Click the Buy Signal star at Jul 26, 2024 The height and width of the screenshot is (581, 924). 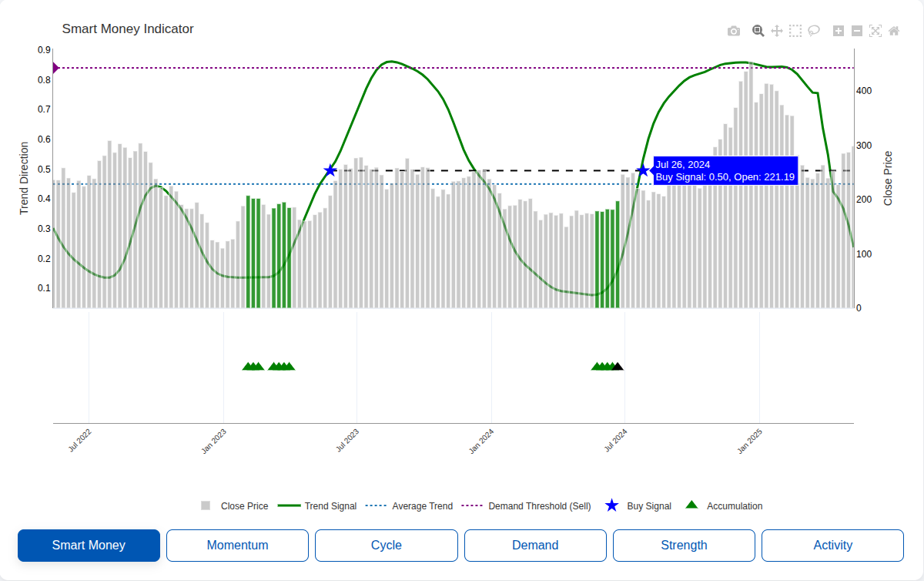(x=643, y=170)
